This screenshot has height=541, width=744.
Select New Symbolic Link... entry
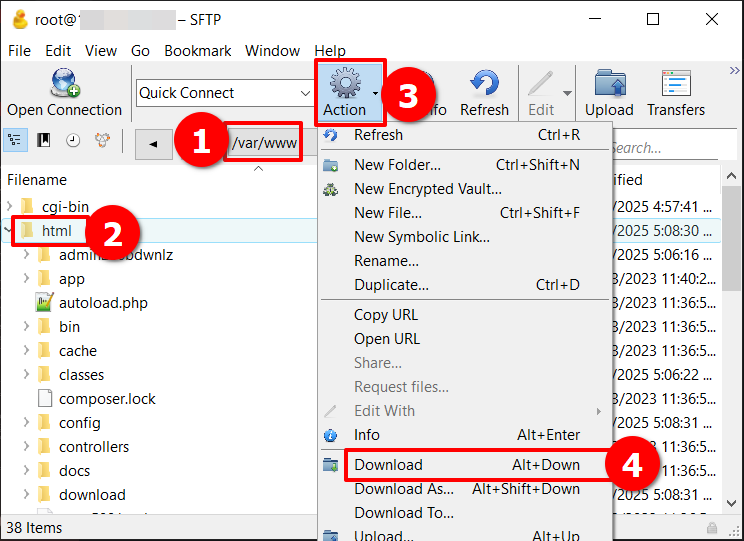click(x=465, y=237)
